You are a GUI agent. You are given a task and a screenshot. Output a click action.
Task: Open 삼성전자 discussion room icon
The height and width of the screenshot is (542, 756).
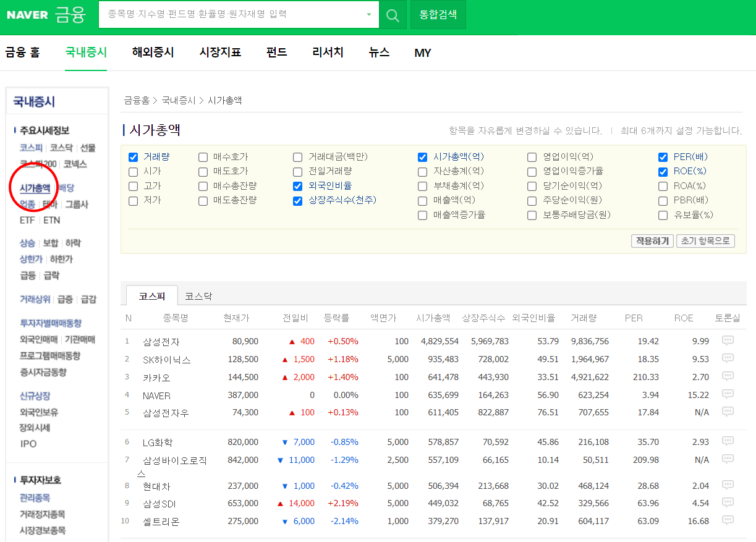pyautogui.click(x=728, y=341)
